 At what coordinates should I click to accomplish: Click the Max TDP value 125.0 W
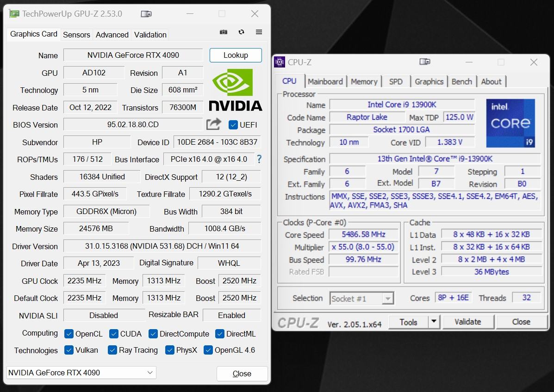[x=459, y=117]
